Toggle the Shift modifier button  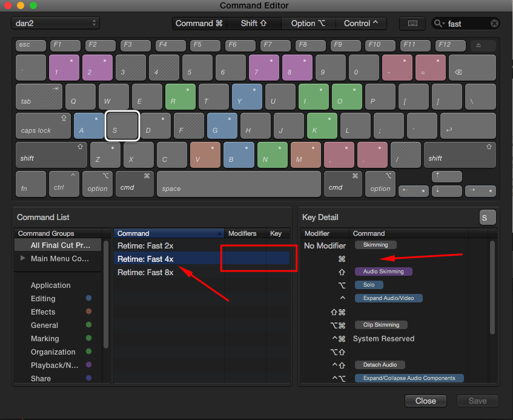tap(254, 24)
